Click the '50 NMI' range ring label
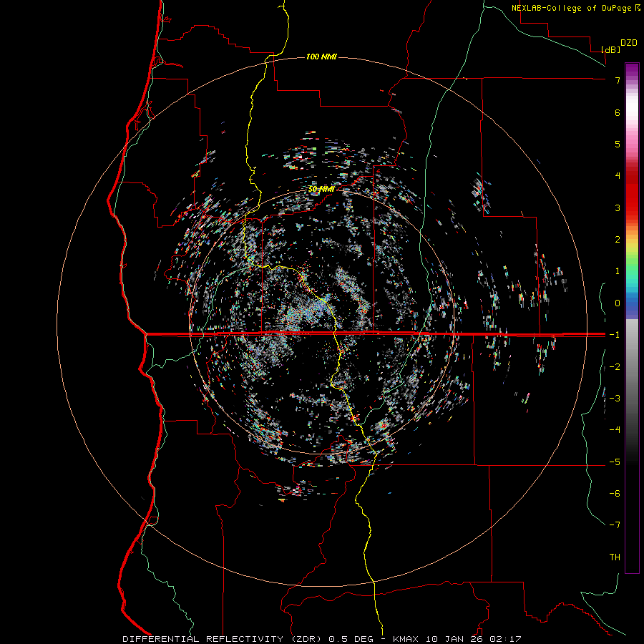 pos(321,189)
